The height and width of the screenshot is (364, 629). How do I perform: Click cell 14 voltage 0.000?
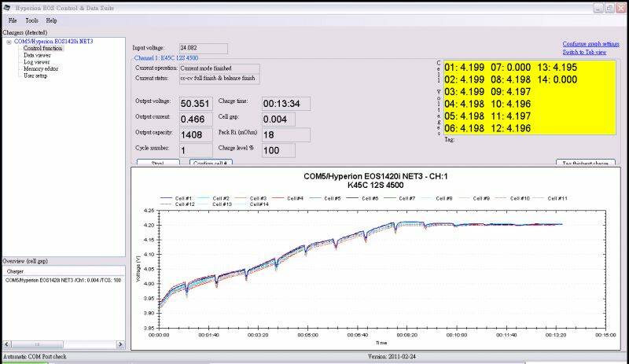tap(557, 79)
